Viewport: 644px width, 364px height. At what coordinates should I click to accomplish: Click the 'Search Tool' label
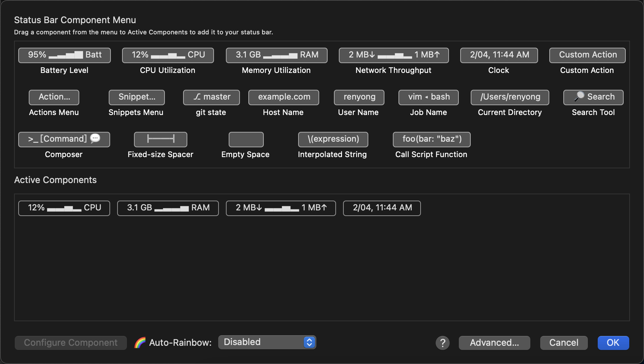593,112
